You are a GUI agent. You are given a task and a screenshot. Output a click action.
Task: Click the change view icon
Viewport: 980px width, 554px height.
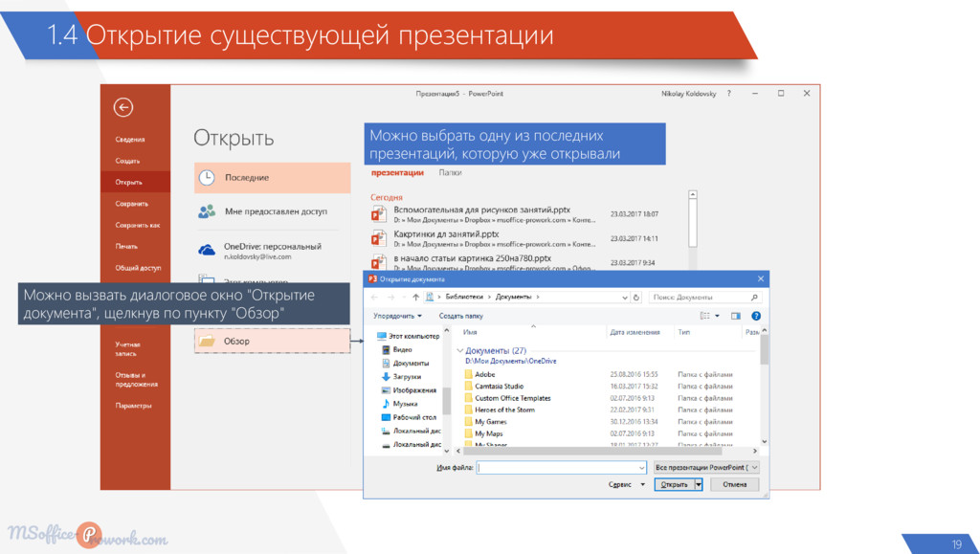click(x=705, y=316)
